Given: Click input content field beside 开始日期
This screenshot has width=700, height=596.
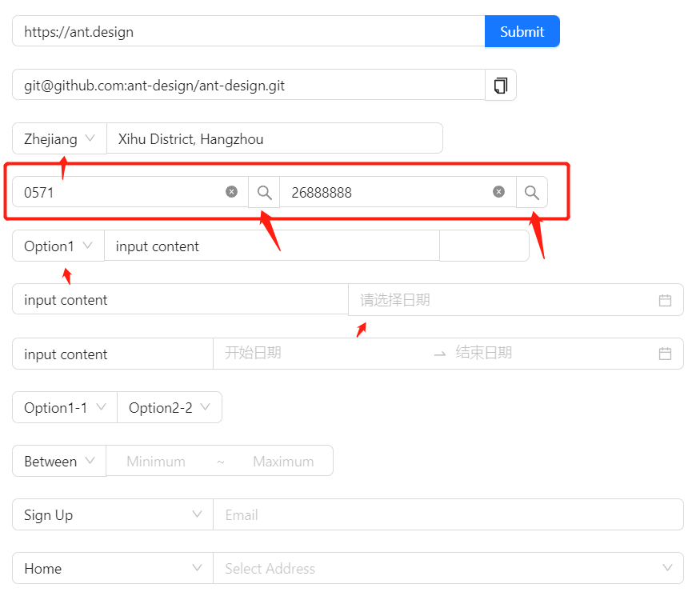Looking at the screenshot, I should point(113,354).
